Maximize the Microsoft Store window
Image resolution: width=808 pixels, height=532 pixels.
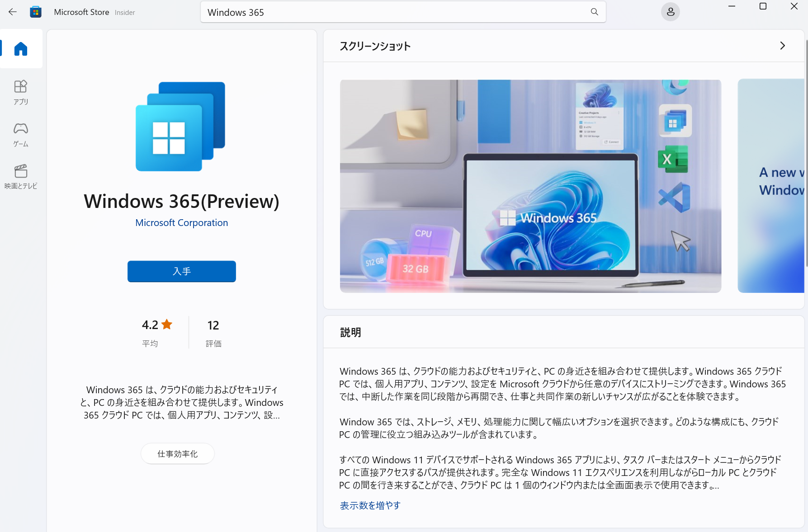(x=763, y=6)
